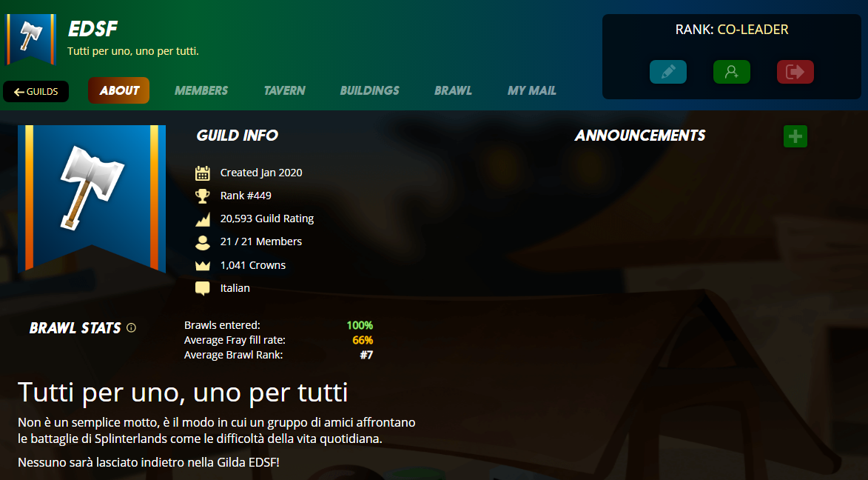
Task: Click the person icon beside 21 / 21 Members
Action: 203,242
